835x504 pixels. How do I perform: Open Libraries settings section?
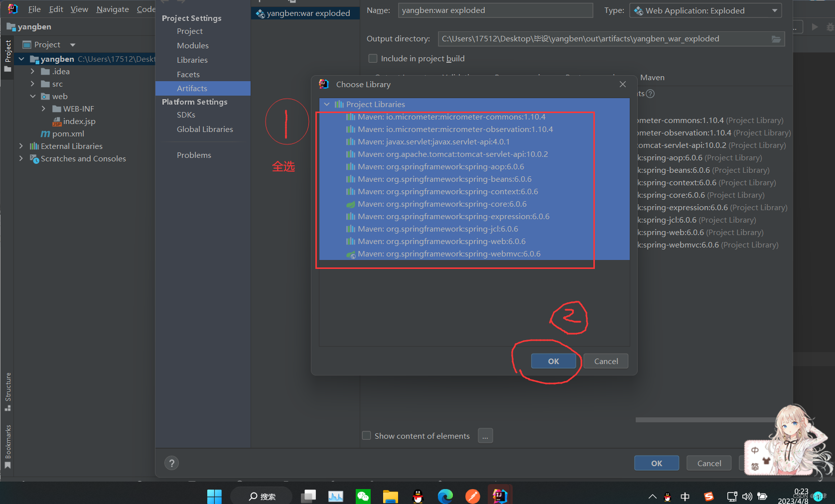(x=192, y=60)
